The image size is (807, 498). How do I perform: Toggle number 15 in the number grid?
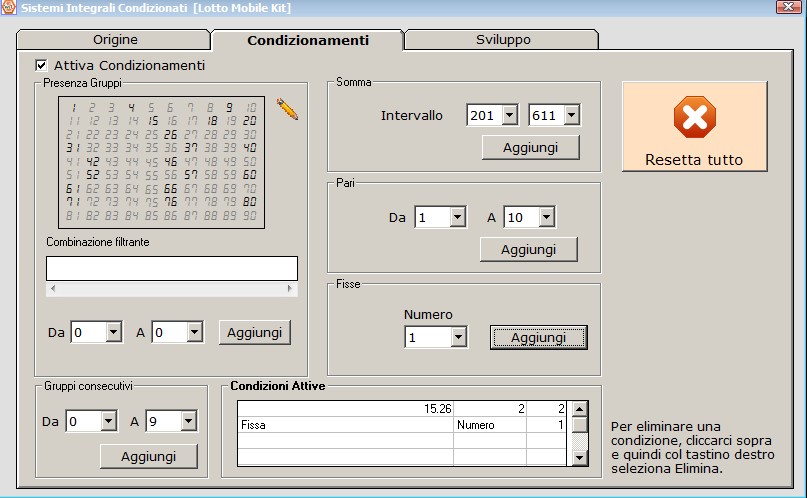tap(152, 121)
